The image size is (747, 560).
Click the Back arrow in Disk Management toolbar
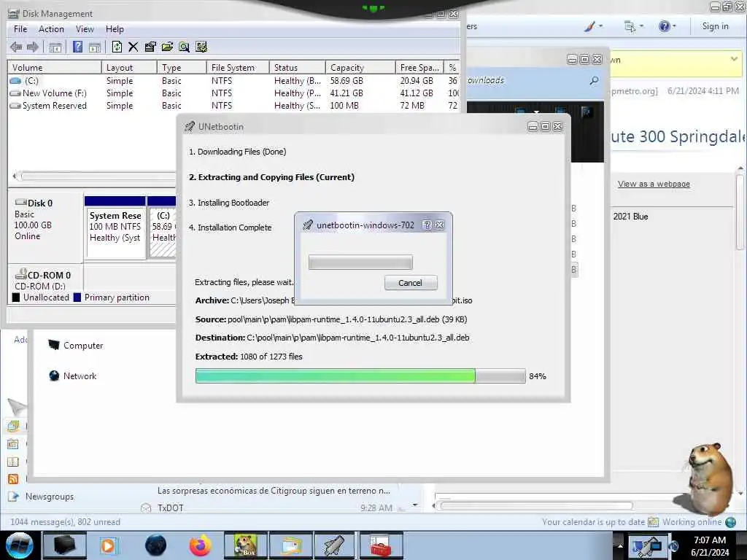tap(16, 47)
